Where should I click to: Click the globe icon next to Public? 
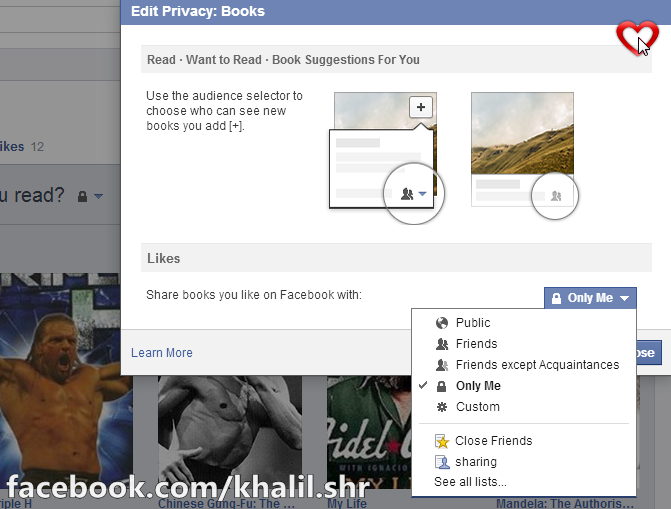[442, 323]
